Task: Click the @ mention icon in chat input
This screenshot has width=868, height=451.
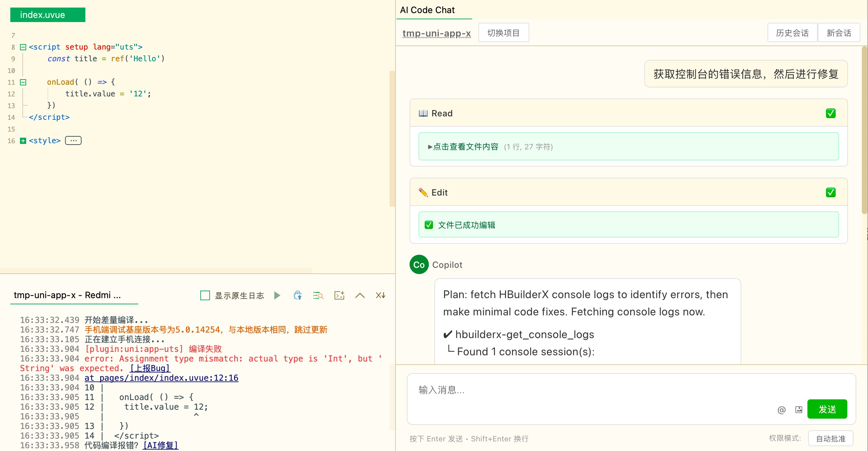Action: pos(781,410)
